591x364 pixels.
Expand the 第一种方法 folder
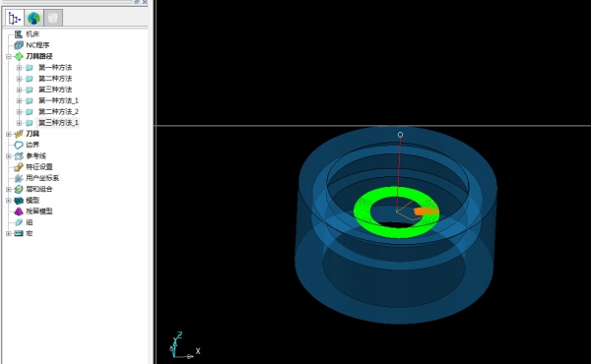(x=19, y=68)
